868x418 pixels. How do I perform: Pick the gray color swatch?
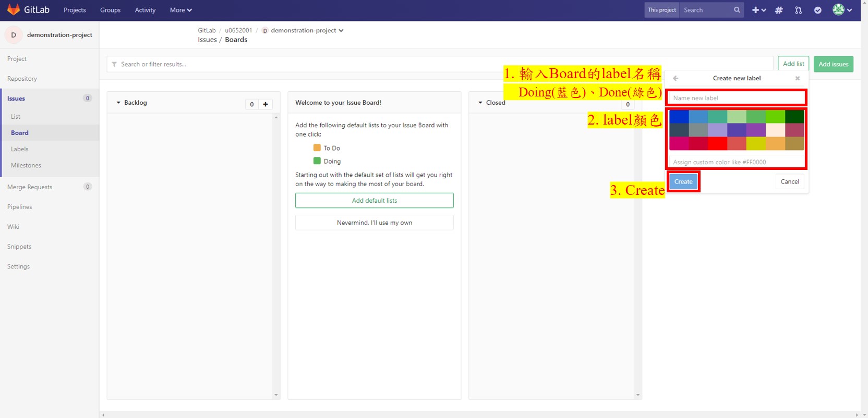click(x=698, y=130)
